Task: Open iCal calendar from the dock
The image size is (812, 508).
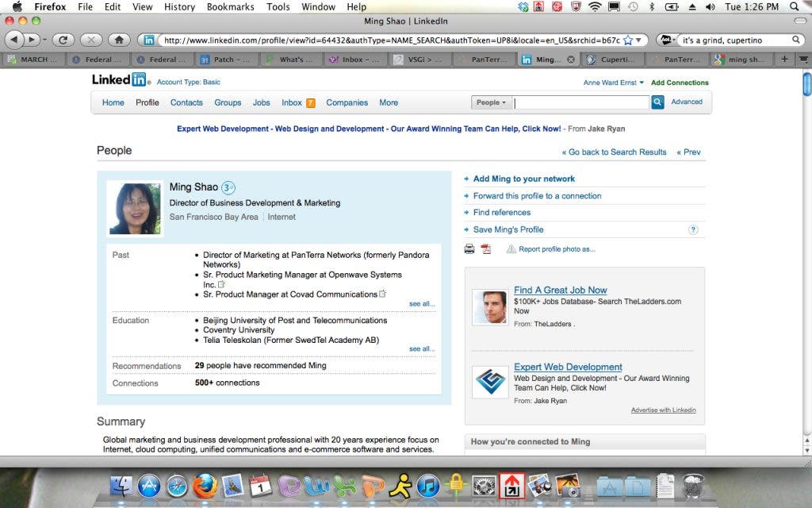Action: 260,487
